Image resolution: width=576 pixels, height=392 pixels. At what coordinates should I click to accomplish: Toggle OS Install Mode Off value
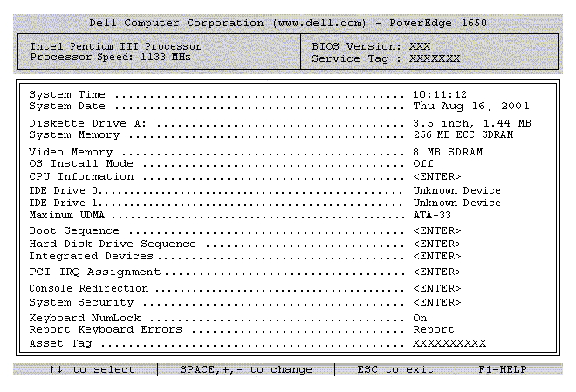pyautogui.click(x=423, y=163)
